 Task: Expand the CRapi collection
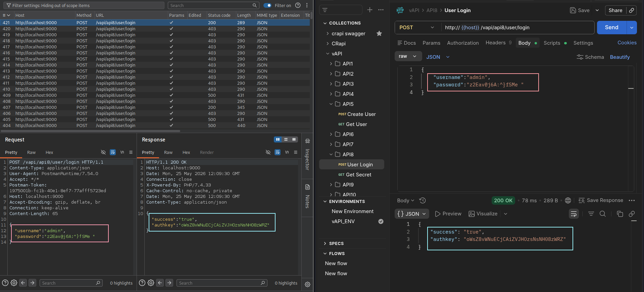[328, 43]
